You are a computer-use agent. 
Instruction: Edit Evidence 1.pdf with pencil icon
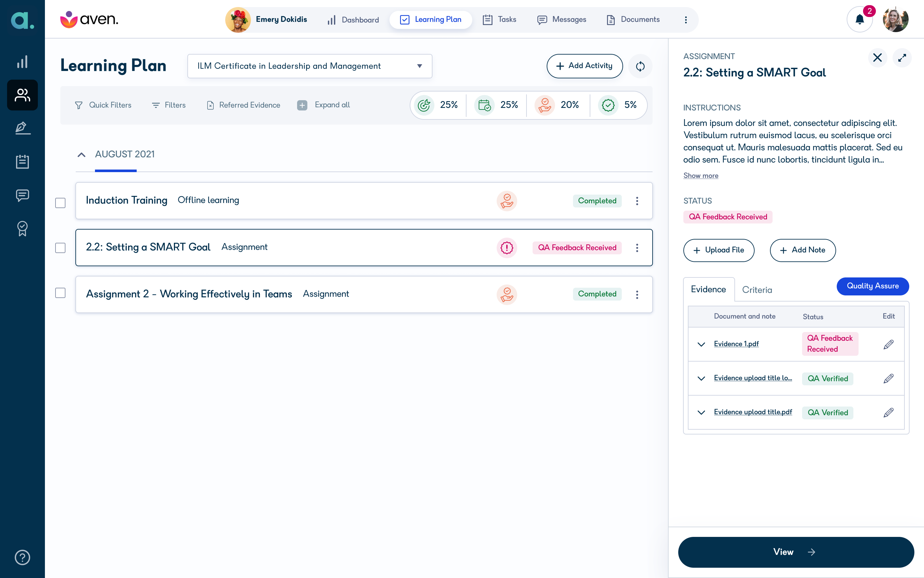click(x=888, y=344)
